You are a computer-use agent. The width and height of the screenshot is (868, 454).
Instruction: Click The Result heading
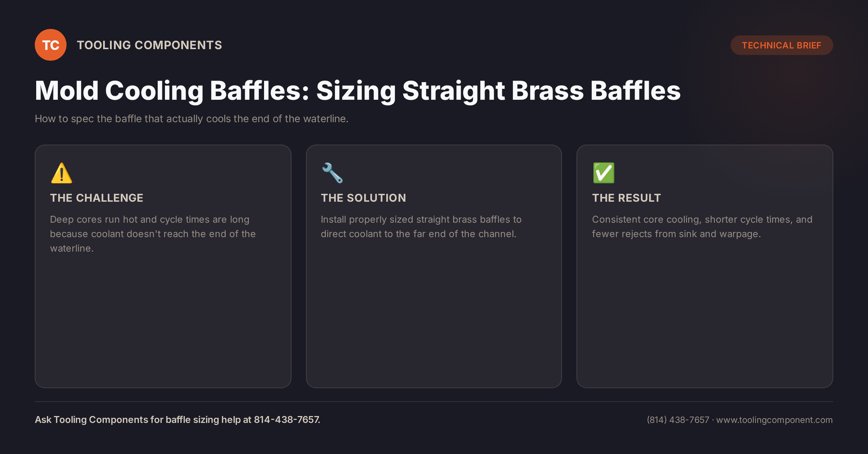point(627,198)
